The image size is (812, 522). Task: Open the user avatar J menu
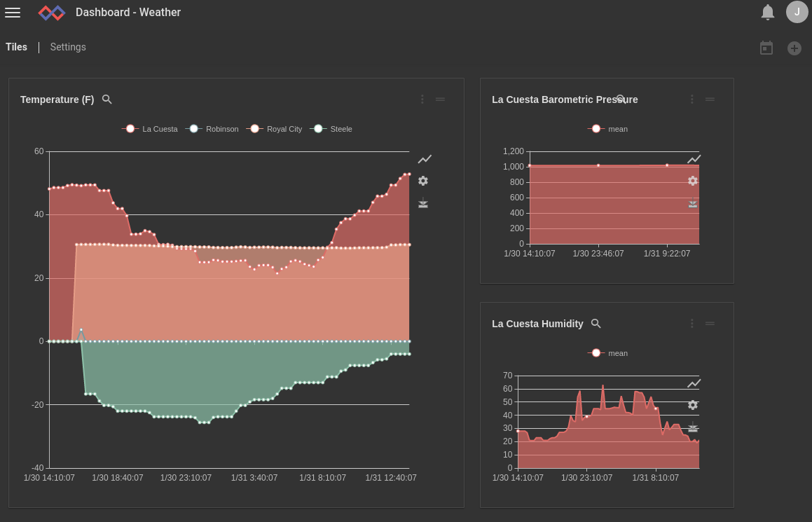pos(797,12)
